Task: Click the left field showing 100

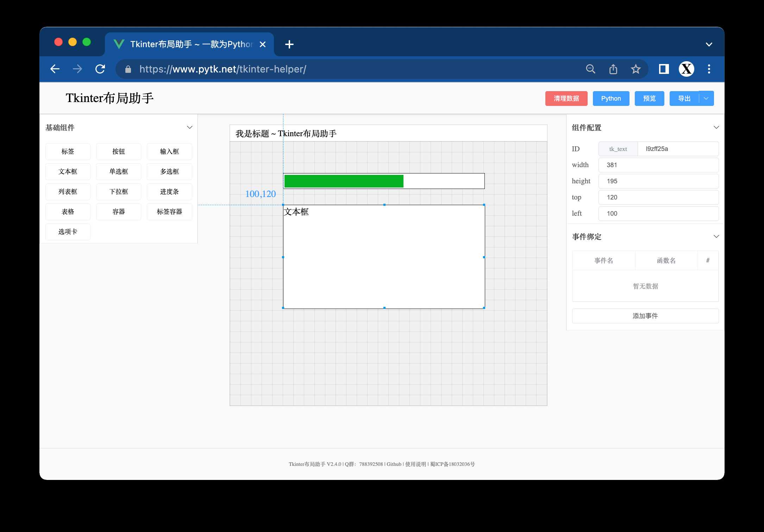Action: 658,214
